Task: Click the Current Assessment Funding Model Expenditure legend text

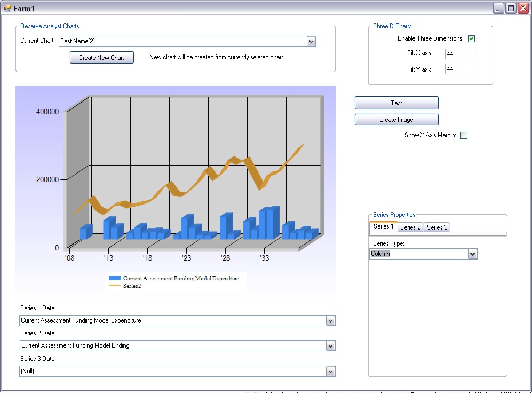Action: pyautogui.click(x=181, y=278)
